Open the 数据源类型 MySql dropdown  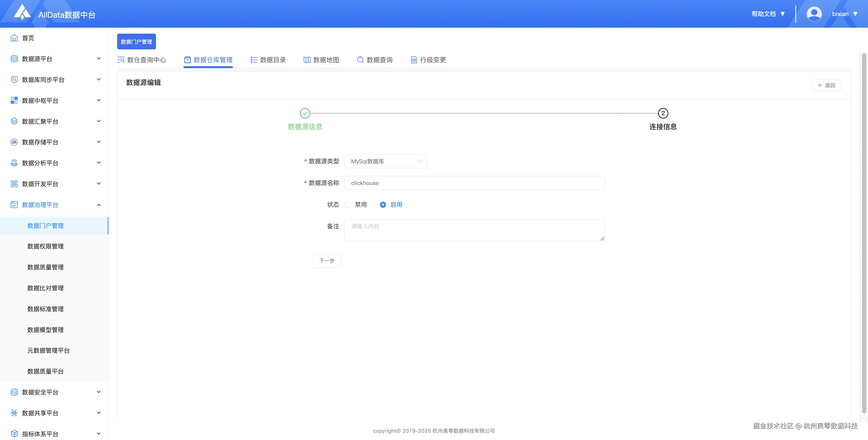(385, 161)
